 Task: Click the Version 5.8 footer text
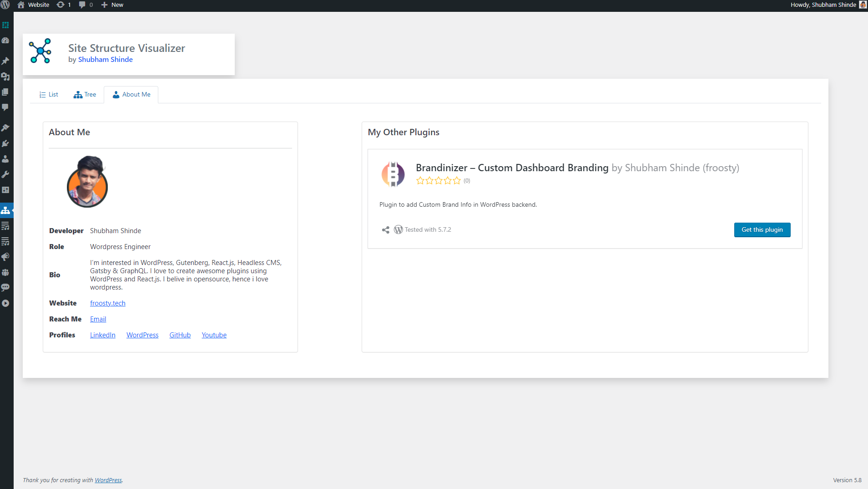pyautogui.click(x=848, y=480)
